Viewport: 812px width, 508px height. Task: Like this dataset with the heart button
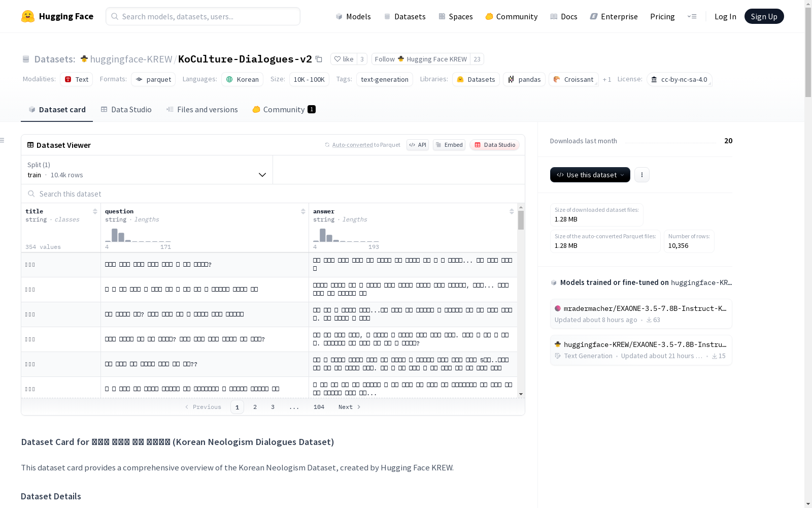click(x=344, y=59)
